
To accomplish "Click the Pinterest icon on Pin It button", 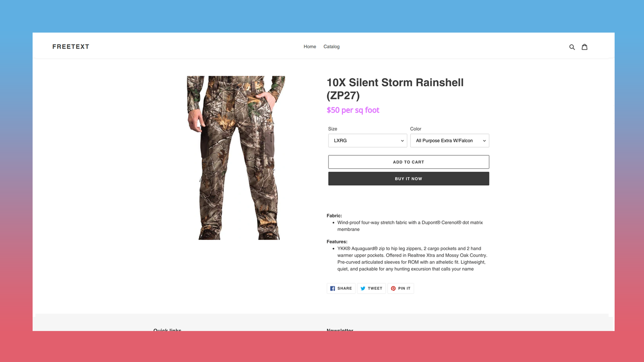I will 394,288.
